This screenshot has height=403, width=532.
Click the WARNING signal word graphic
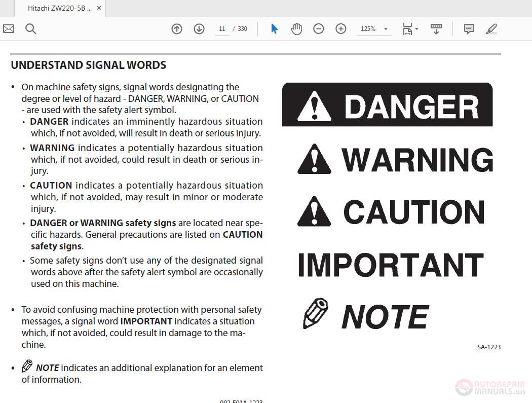click(x=395, y=159)
